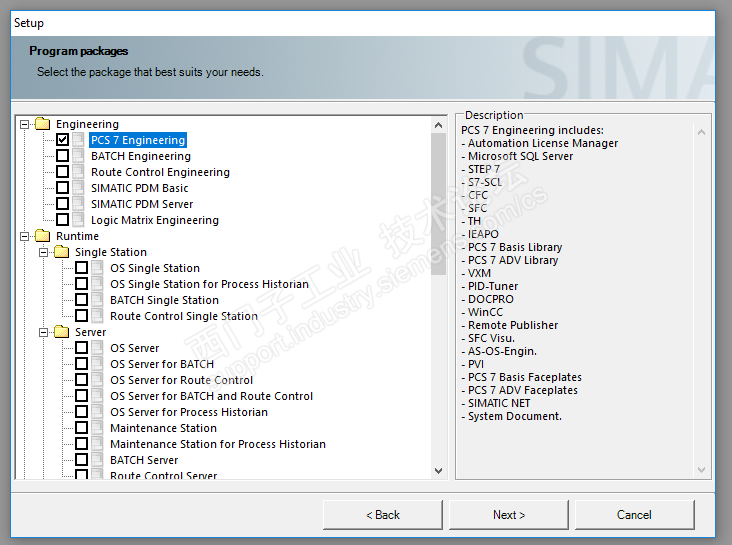Image resolution: width=732 pixels, height=545 pixels.
Task: Select the BATCH Single Station label
Action: tap(164, 300)
